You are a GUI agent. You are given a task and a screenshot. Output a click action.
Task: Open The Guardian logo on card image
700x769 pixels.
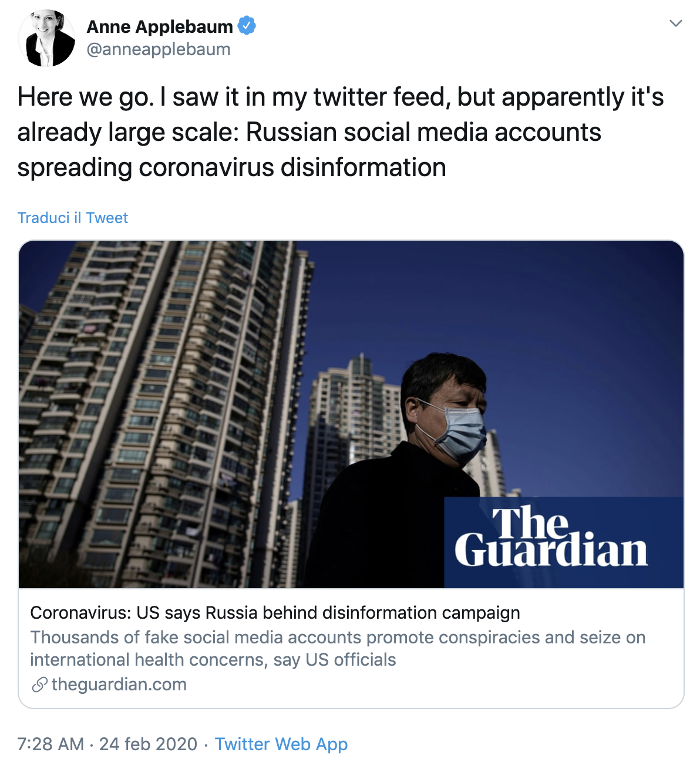551,537
